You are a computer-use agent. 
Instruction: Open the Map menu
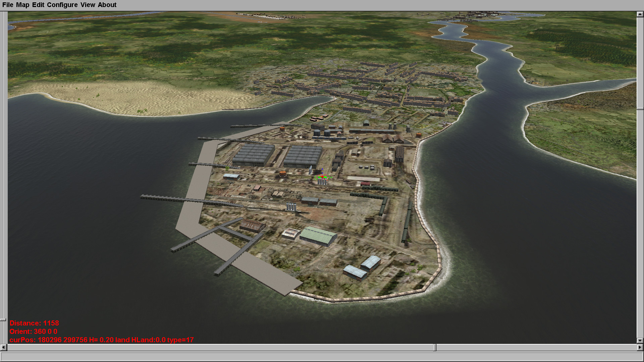22,5
